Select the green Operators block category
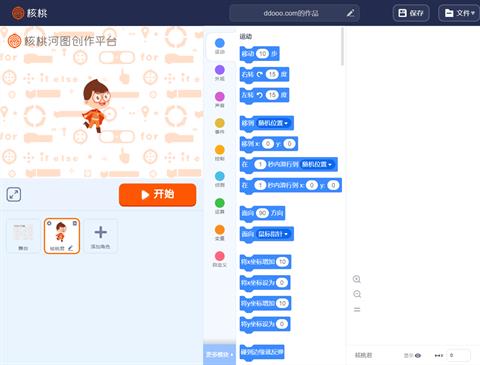This screenshot has width=480, height=365. tap(220, 206)
